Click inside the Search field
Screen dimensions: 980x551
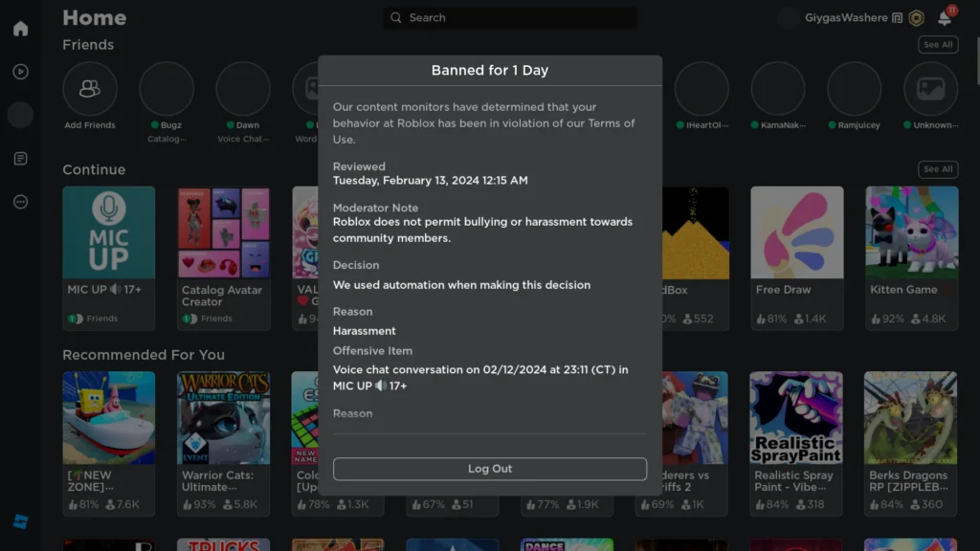tap(507, 17)
